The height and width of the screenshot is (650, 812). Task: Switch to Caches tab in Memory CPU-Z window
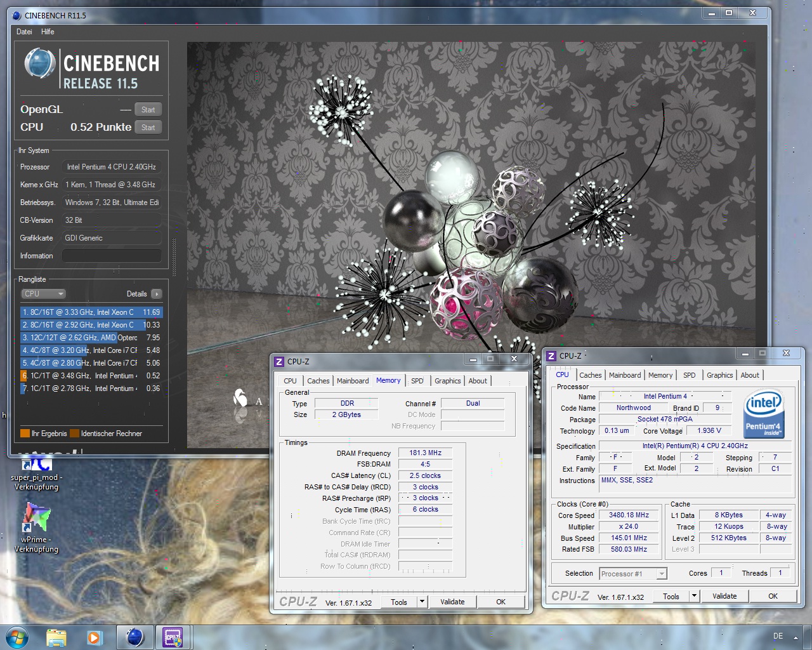[x=318, y=381]
